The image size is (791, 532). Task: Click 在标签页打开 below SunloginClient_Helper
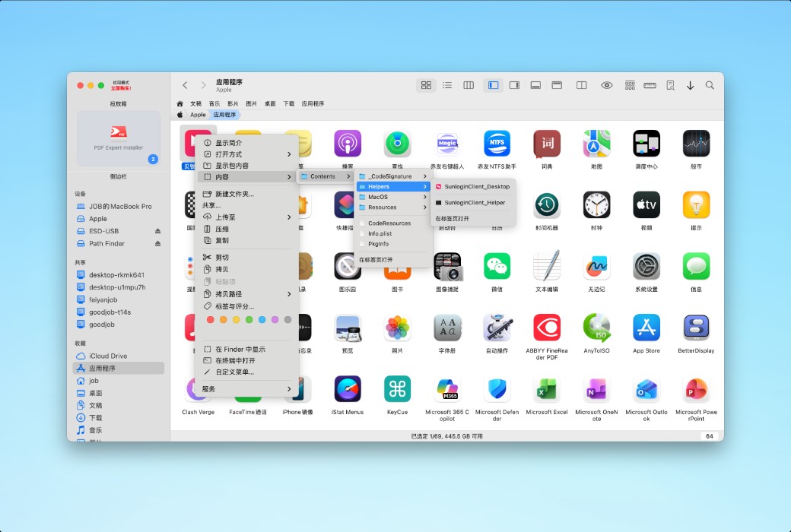click(453, 219)
